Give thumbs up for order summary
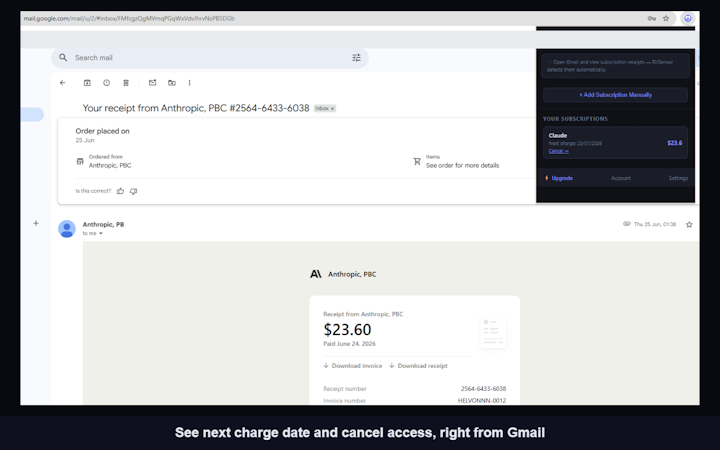Viewport: 720px width, 450px height. point(120,191)
